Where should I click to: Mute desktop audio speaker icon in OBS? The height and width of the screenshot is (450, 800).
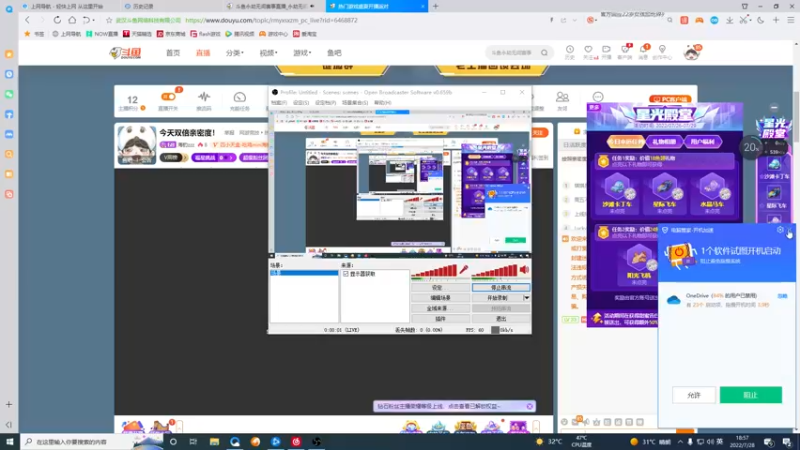[524, 270]
